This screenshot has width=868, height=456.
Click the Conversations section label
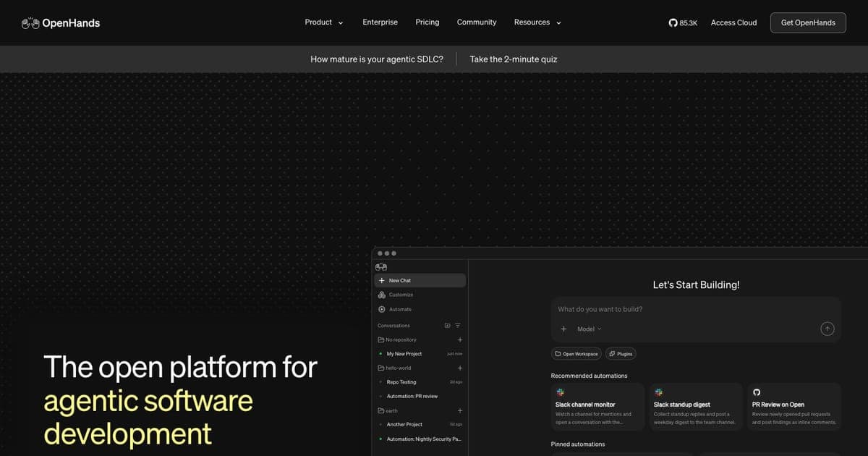393,326
